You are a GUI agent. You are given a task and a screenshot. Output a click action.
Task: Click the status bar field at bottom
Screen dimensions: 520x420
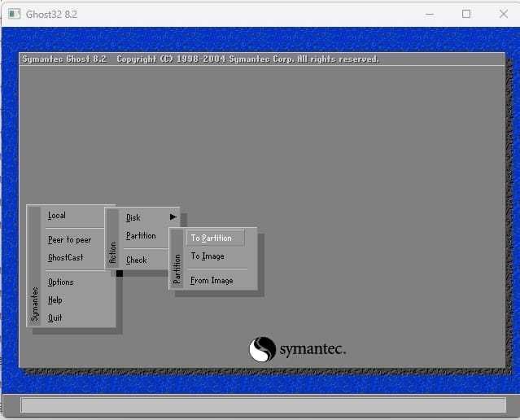(264, 405)
